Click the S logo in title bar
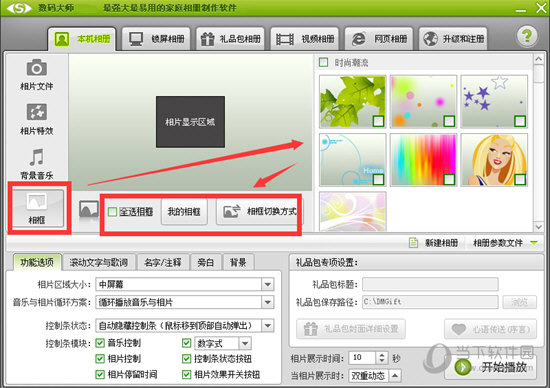550x388 pixels. (x=19, y=8)
